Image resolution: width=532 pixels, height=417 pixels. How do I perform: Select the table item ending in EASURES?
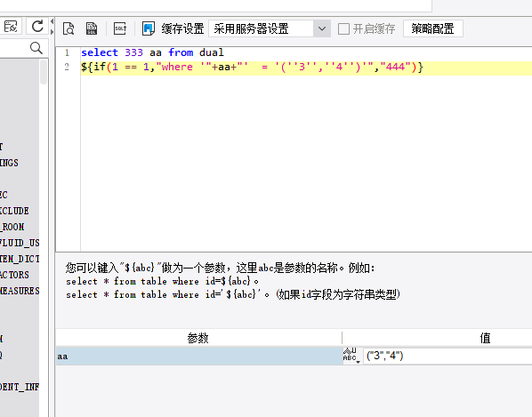click(x=20, y=291)
